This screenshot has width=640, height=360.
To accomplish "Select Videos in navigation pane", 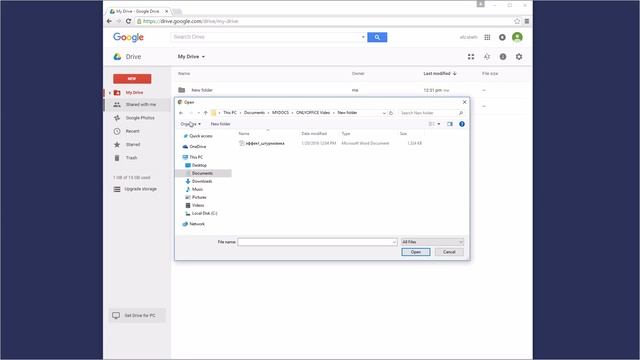I will [198, 205].
